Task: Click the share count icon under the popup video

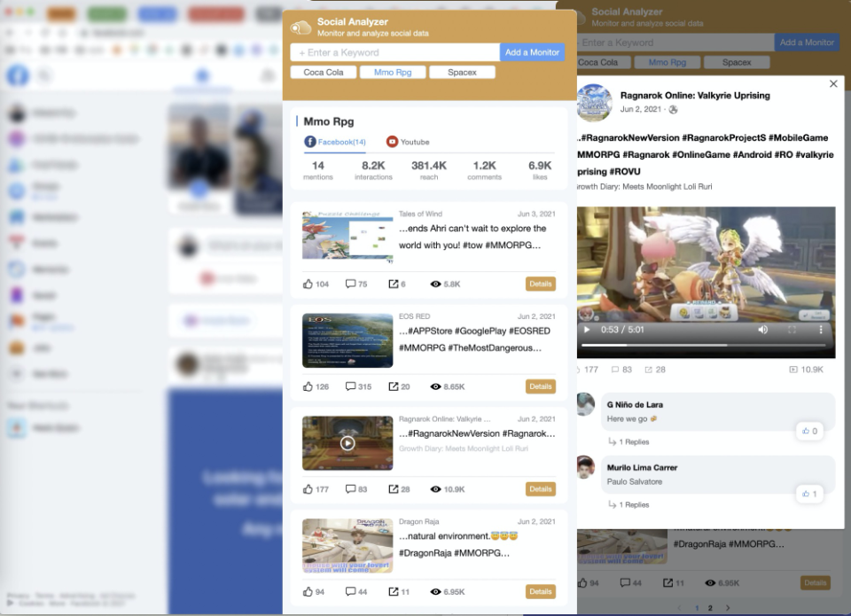Action: [649, 370]
